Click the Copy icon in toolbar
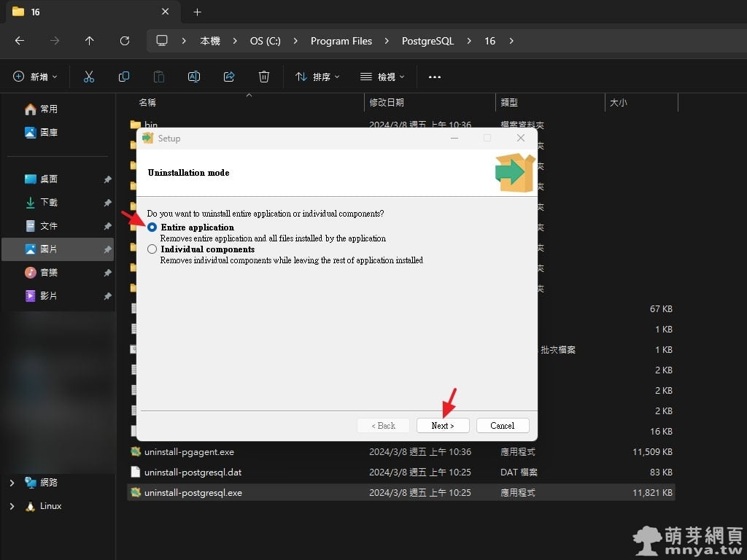Screen dimensions: 747x560 coord(124,77)
